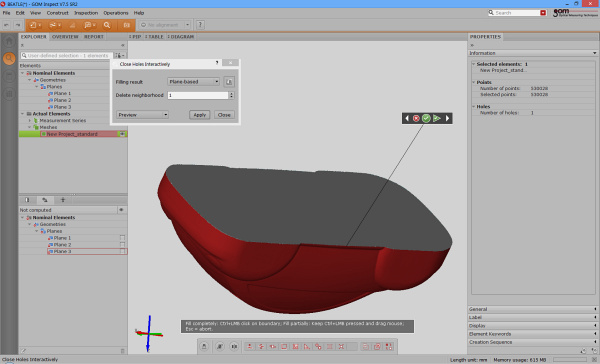
Task: Switch to the REPORT tab
Action: [x=94, y=37]
